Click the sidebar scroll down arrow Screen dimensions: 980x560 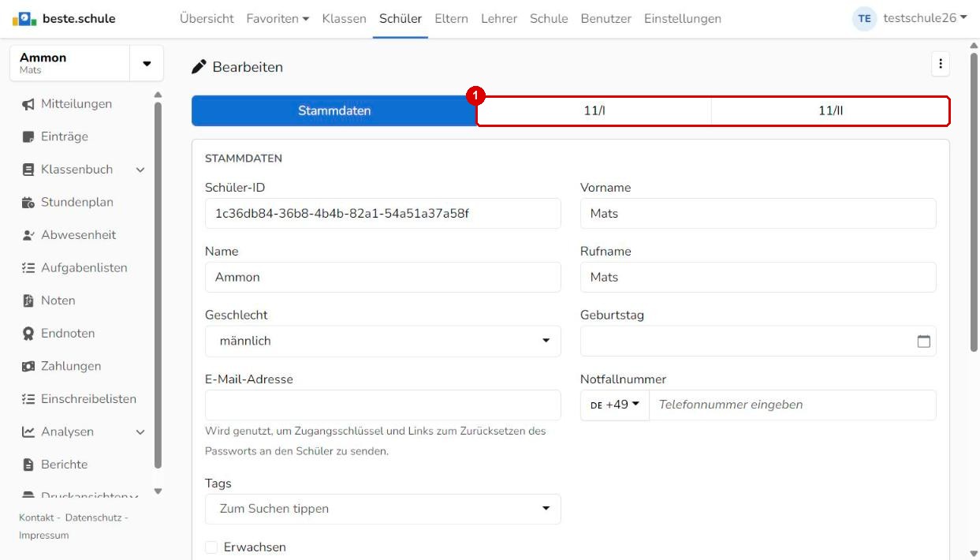[x=158, y=491]
